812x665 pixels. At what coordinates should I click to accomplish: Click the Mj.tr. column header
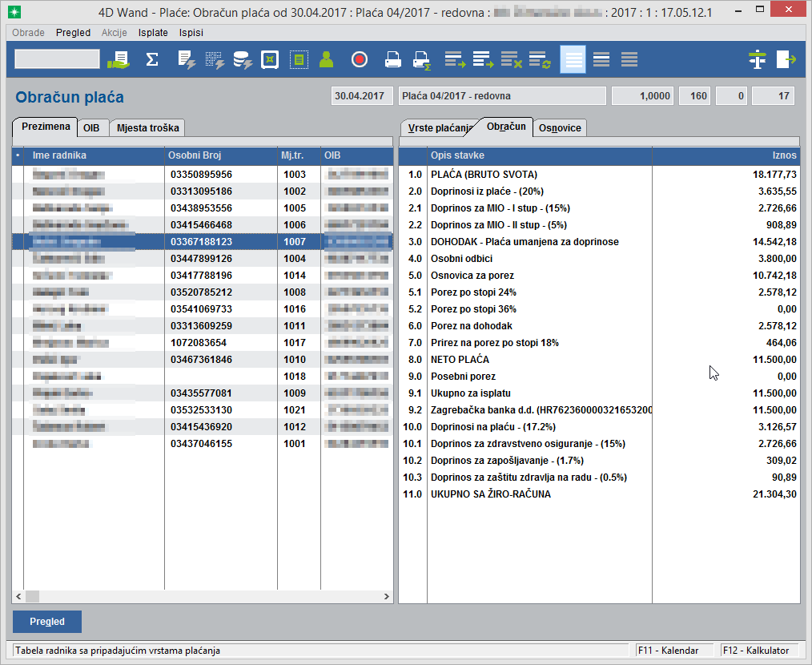[x=299, y=155]
